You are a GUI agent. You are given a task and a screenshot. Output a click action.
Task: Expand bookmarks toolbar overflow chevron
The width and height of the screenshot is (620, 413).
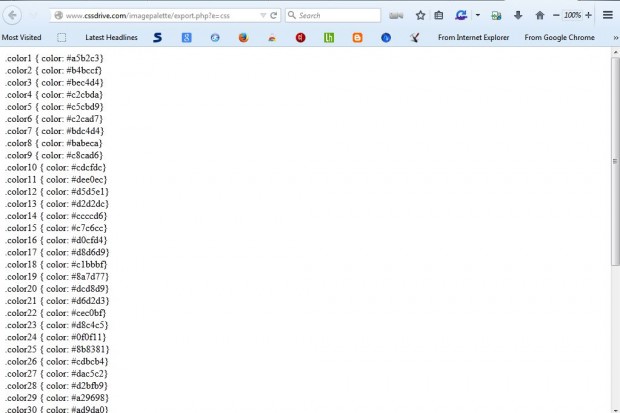coord(615,38)
